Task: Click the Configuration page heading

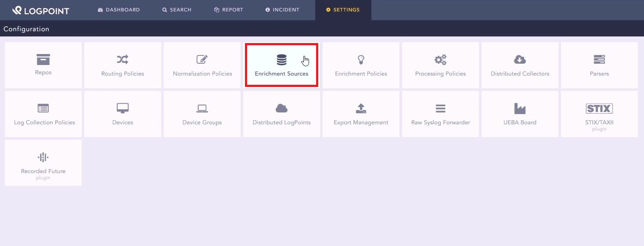Action: tap(26, 29)
